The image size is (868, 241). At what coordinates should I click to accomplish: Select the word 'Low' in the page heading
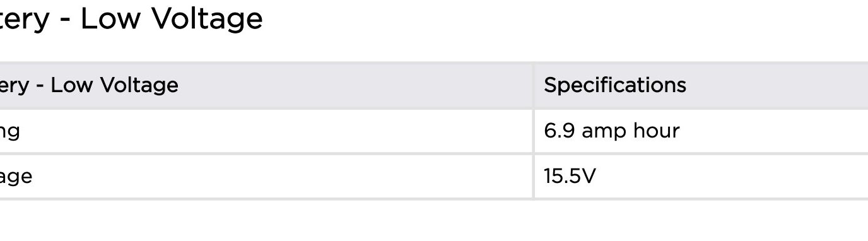(x=112, y=18)
